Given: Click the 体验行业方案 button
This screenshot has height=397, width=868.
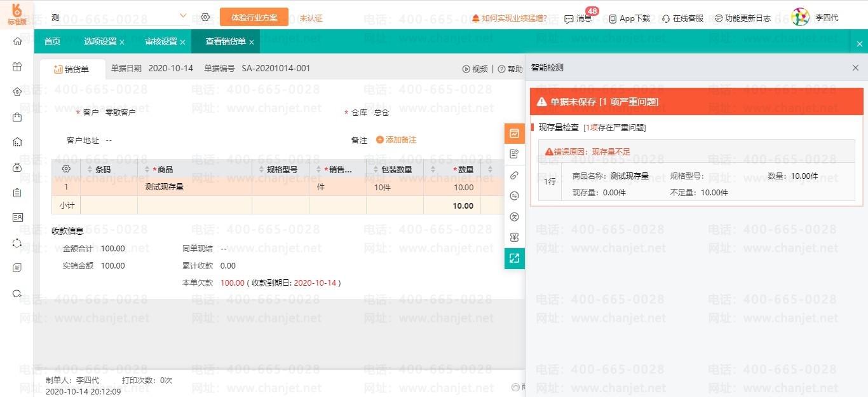Looking at the screenshot, I should pyautogui.click(x=254, y=17).
